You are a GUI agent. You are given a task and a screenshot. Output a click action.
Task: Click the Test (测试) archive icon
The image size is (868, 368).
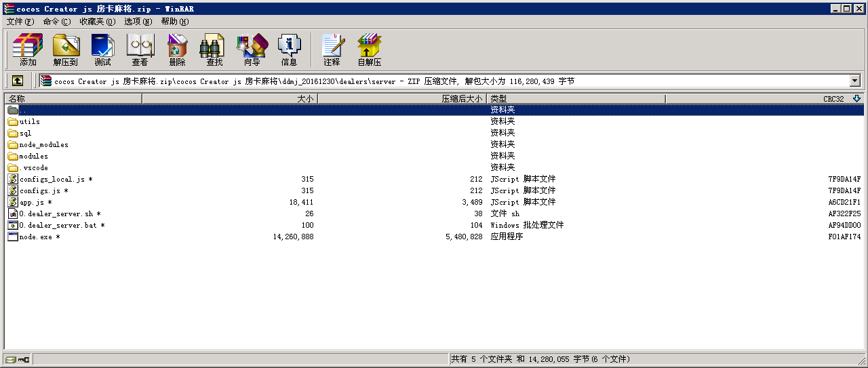click(102, 50)
